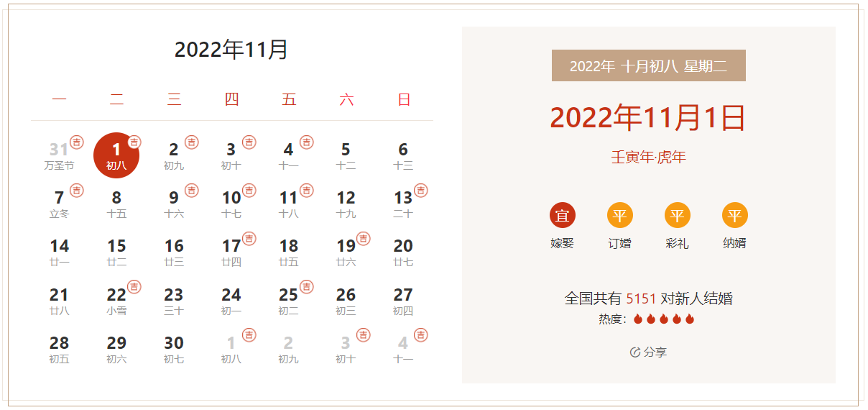Click the 四 Thursday weekday header
868x410 pixels.
(231, 100)
